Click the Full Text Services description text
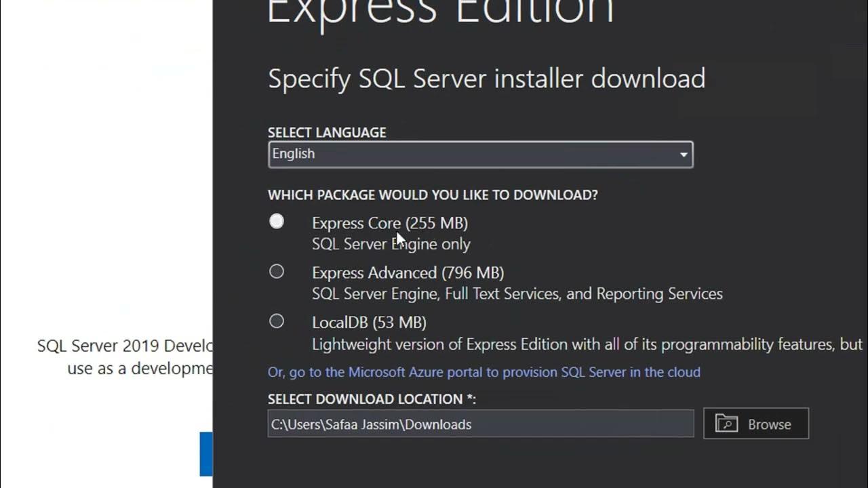 tap(517, 293)
